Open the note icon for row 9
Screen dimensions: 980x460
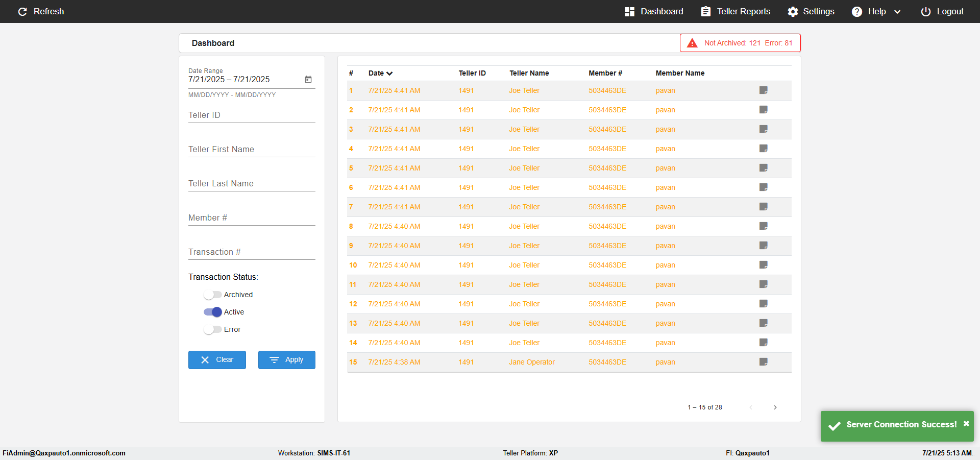pos(764,246)
